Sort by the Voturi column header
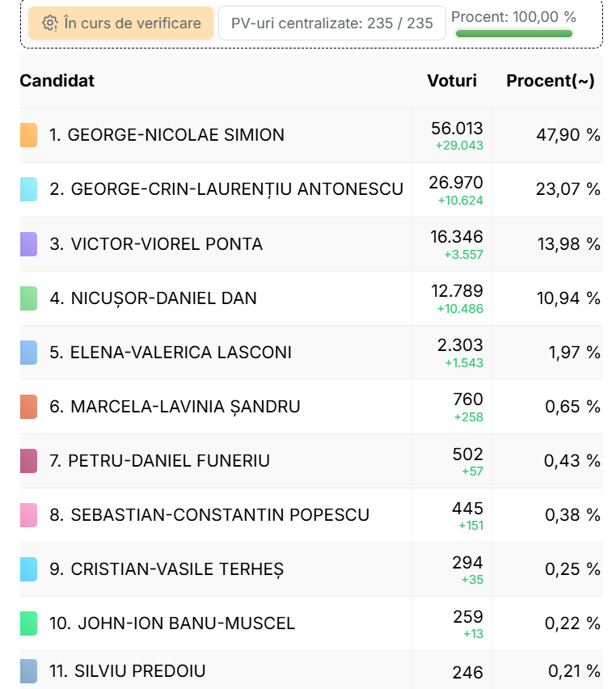 point(452,81)
